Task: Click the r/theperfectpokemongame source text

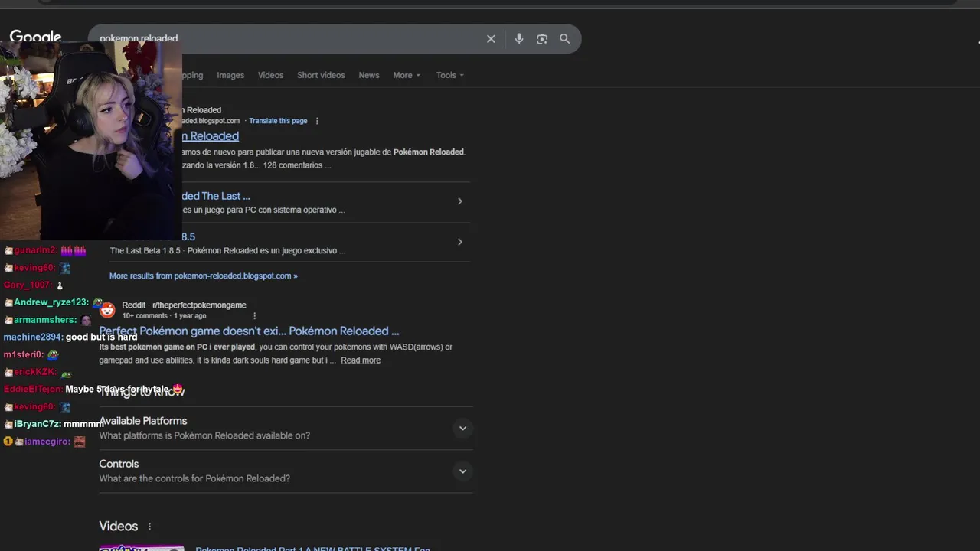Action: tap(199, 305)
